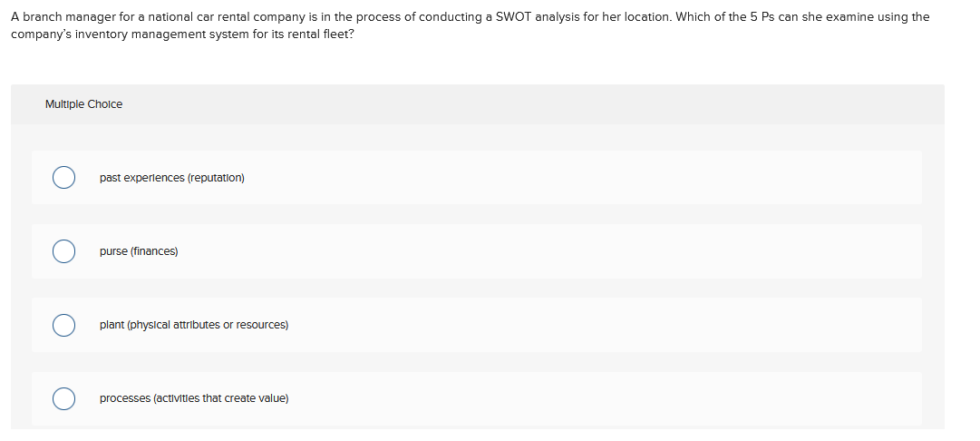The image size is (980, 441).
Task: Choose the purse (finances) radio button
Action: click(63, 251)
